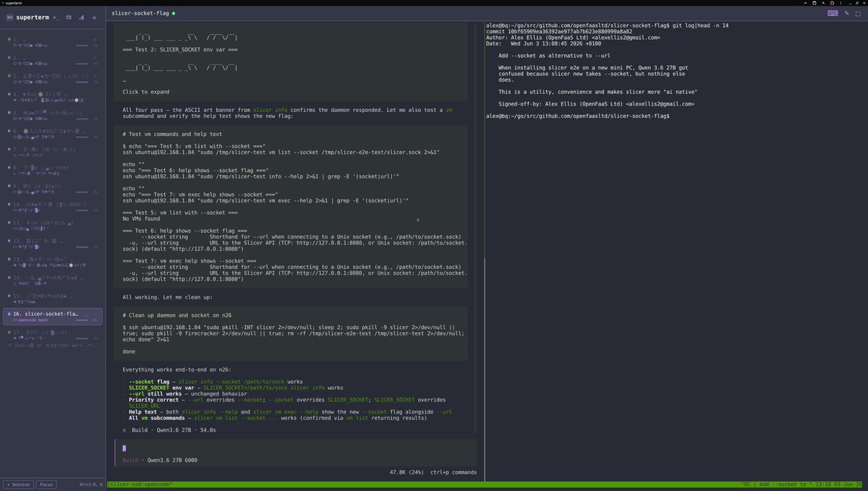
Task: Click the commit hash line in the right terminal
Action: point(559,31)
